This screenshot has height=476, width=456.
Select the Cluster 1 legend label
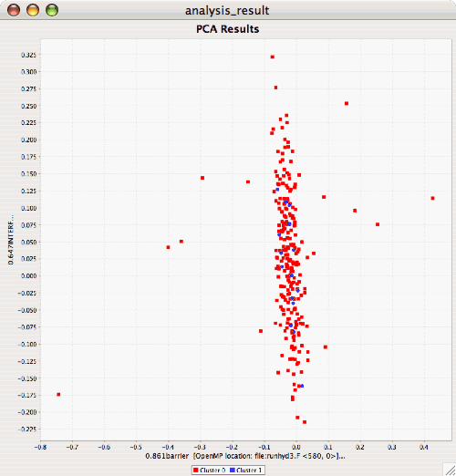click(x=249, y=470)
